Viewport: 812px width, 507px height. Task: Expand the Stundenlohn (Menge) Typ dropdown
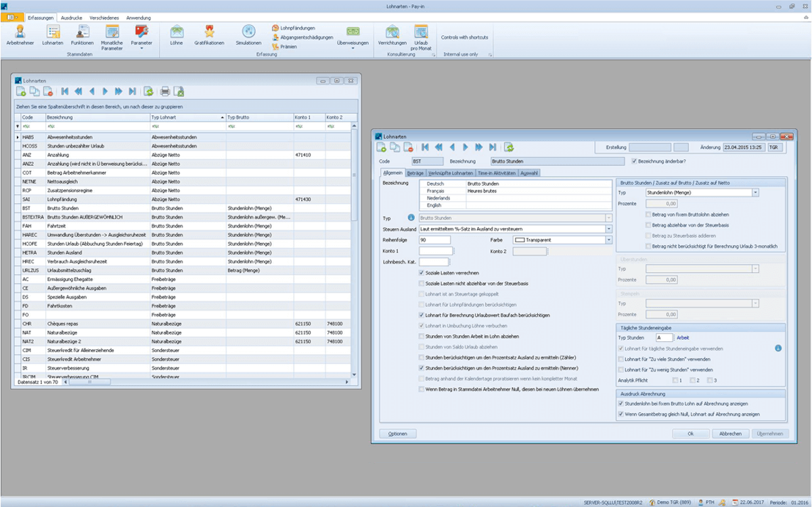[x=755, y=193]
